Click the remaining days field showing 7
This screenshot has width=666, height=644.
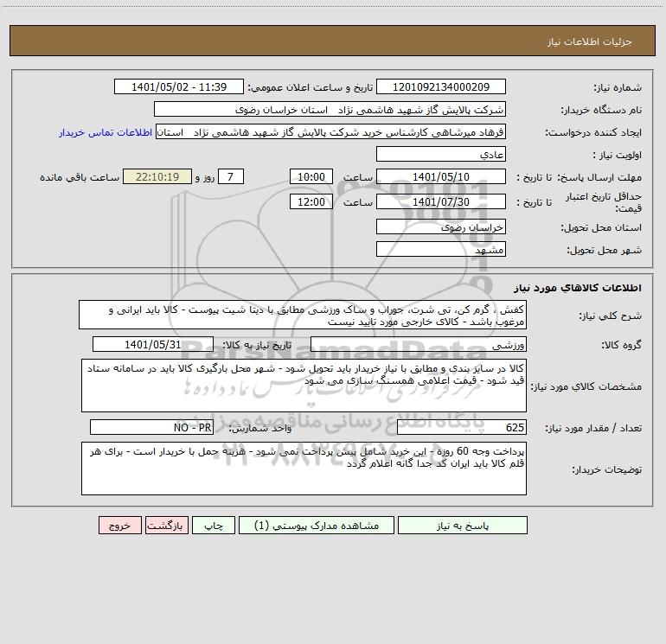231,176
